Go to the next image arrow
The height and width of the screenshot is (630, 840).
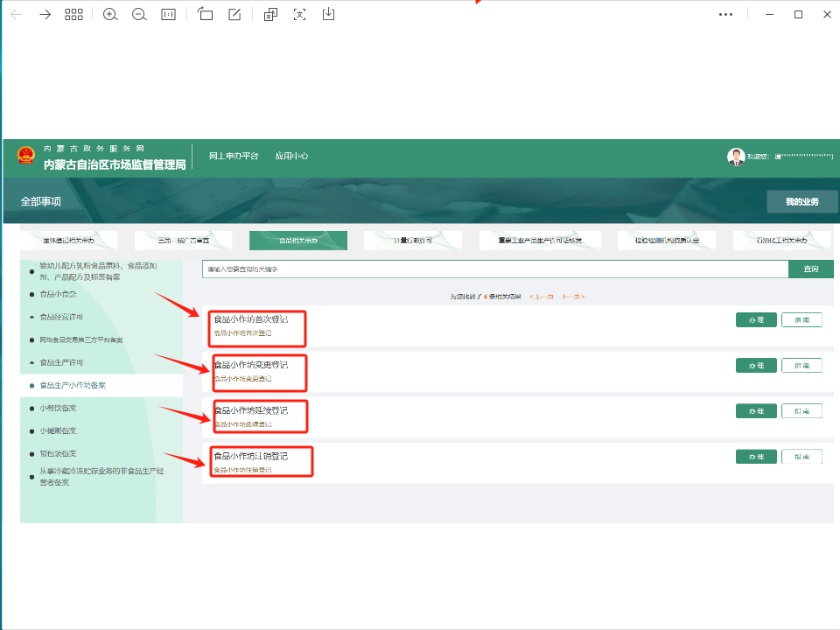pyautogui.click(x=45, y=15)
